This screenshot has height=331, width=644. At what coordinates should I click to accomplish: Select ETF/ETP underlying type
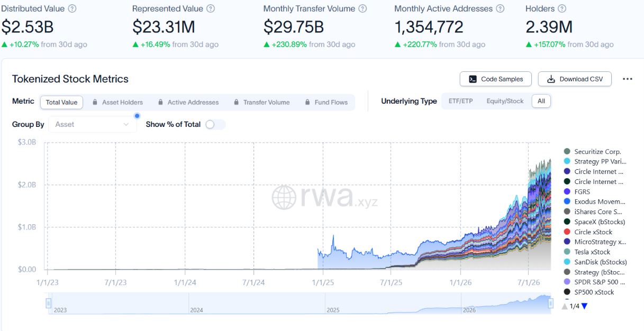click(x=460, y=101)
